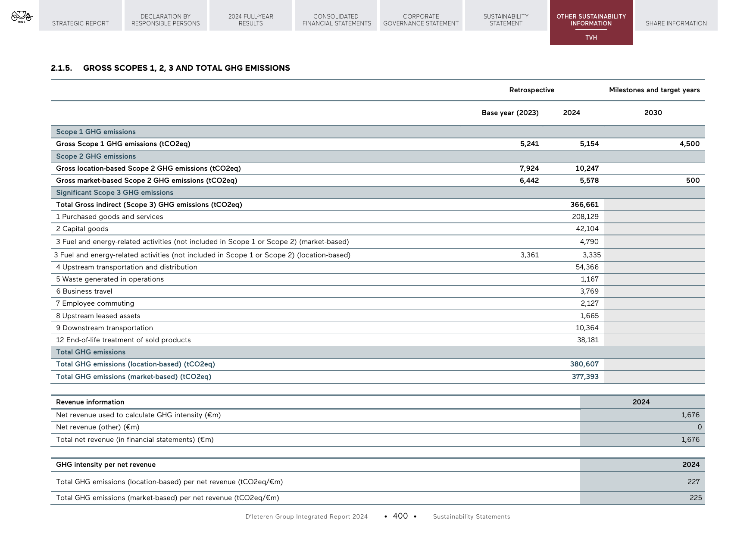The image size is (756, 535).
Task: Switch to 2024 Full-Year Results tab
Action: [x=251, y=16]
